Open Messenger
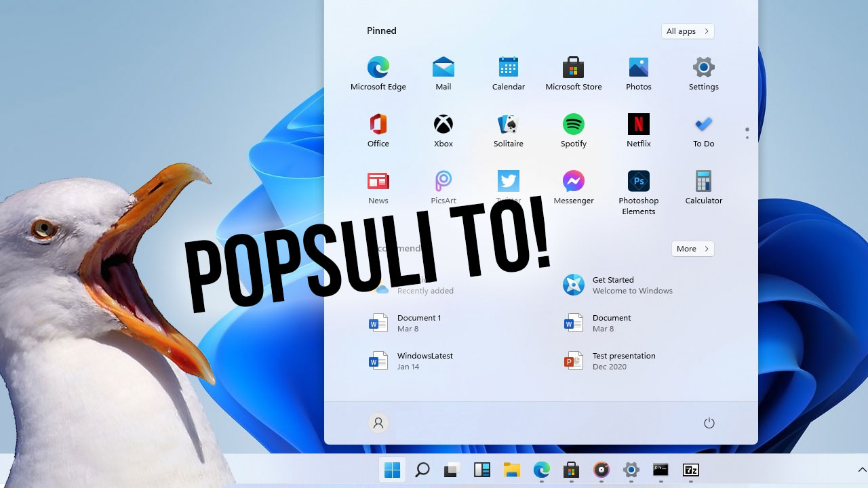Viewport: 868px width, 488px height. (x=574, y=188)
